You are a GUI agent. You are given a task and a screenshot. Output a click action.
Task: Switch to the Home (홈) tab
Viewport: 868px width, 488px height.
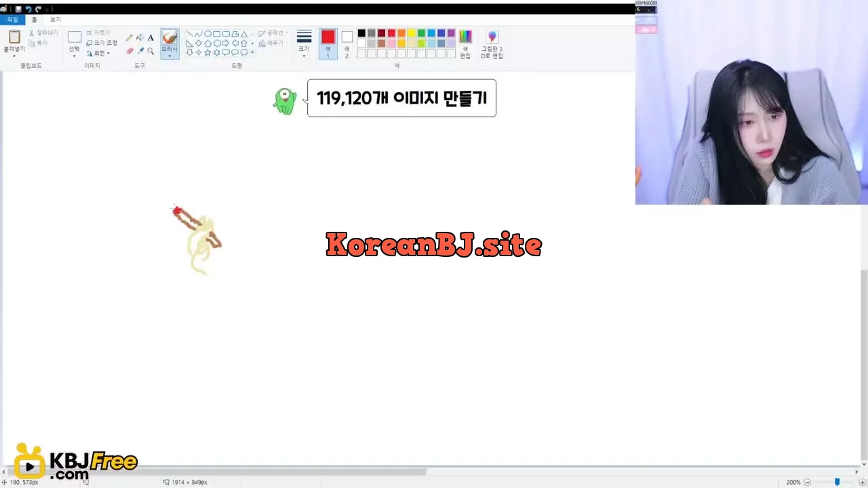click(35, 20)
